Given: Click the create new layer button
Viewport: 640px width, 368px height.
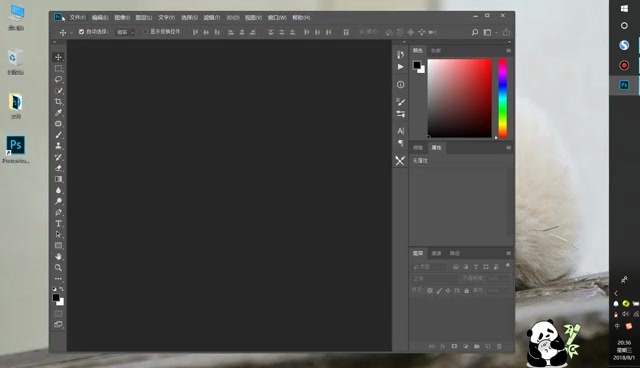Looking at the screenshot, I should [x=488, y=346].
